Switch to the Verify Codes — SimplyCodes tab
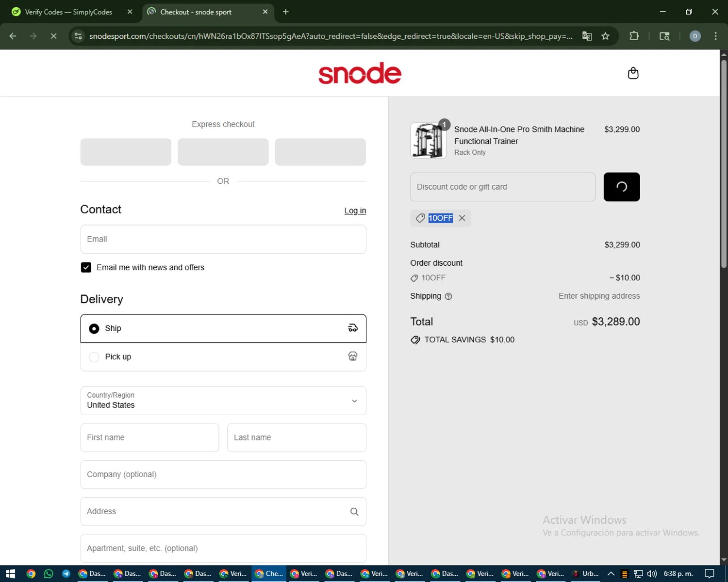 (x=71, y=12)
